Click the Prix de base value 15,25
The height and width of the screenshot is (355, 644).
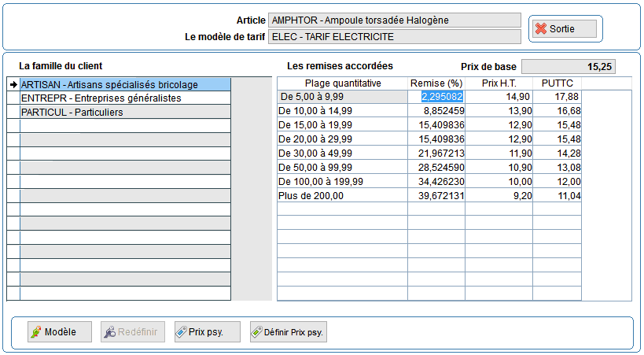pyautogui.click(x=576, y=67)
